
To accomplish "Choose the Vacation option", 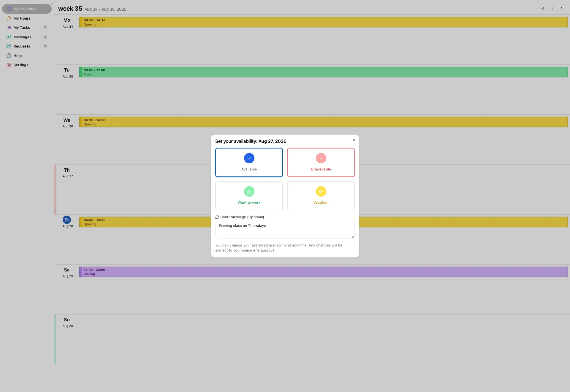I will [x=321, y=196].
